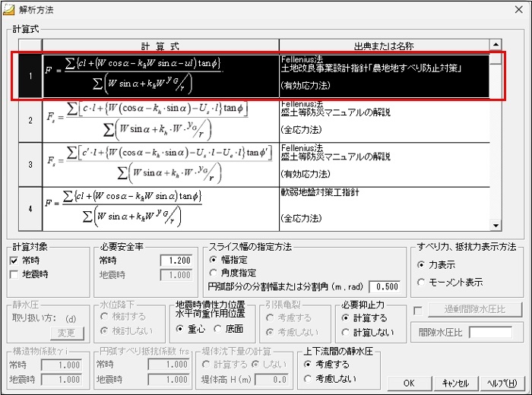Confirm with the OK button
The width and height of the screenshot is (532, 395).
tap(409, 383)
